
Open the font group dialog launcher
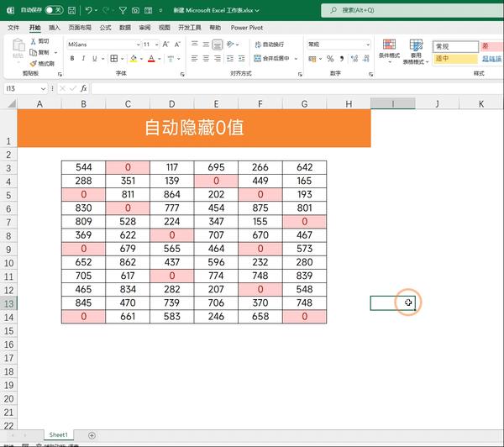182,74
